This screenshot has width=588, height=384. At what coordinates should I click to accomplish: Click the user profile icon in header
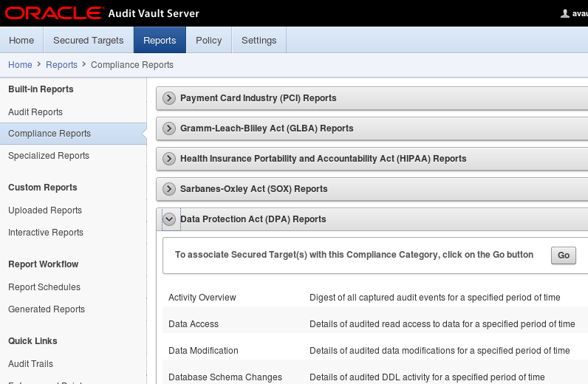[564, 14]
